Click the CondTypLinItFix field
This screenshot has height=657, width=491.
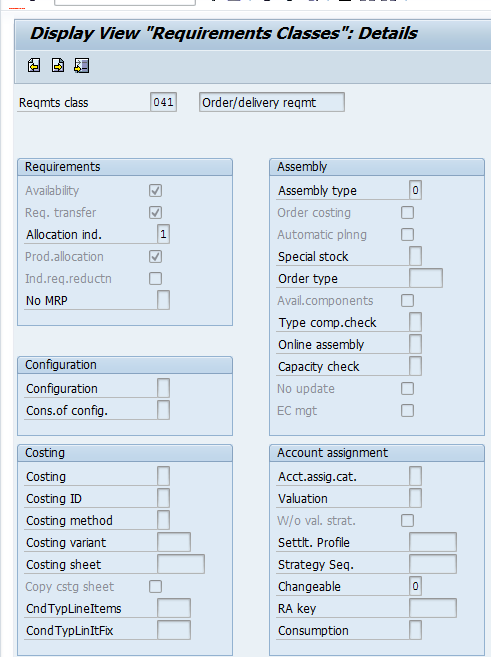pyautogui.click(x=174, y=630)
